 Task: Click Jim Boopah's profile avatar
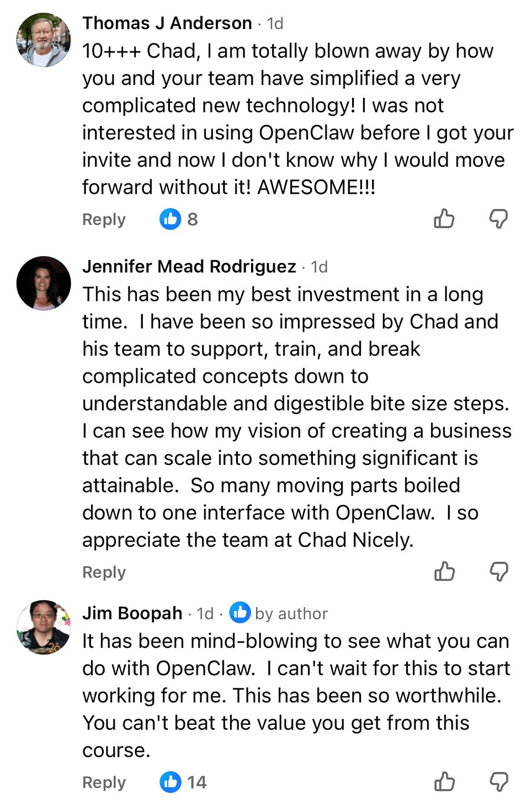[44, 627]
